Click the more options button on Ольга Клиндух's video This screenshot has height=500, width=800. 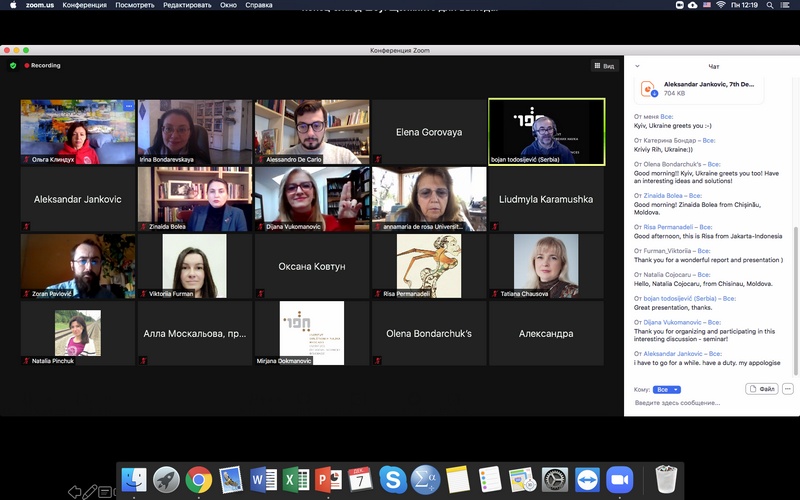[x=128, y=106]
